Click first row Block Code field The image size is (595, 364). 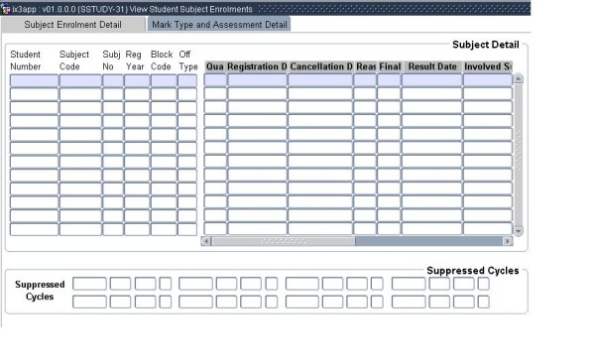coord(164,80)
